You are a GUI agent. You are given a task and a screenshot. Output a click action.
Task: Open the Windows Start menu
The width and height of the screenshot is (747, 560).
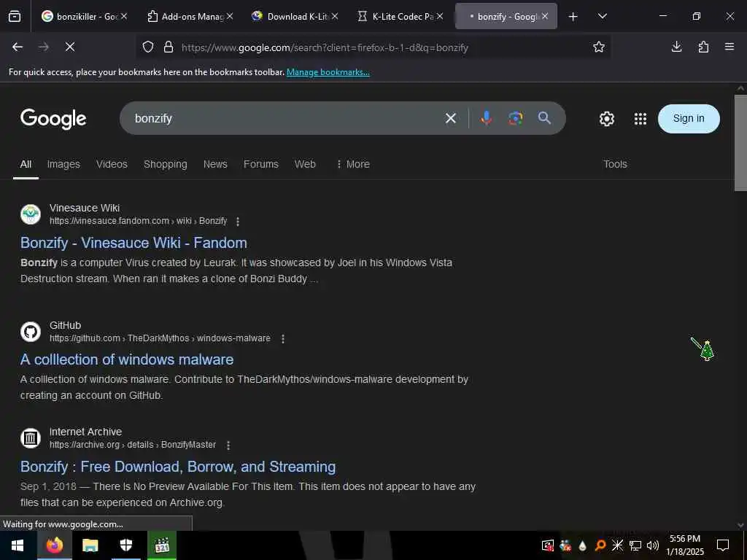18,545
